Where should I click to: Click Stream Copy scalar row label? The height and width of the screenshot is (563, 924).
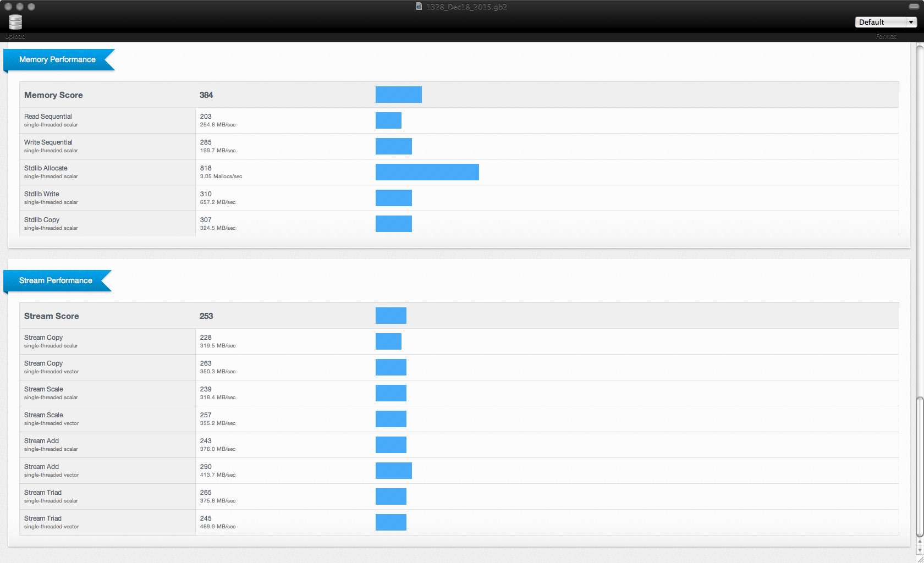click(43, 338)
